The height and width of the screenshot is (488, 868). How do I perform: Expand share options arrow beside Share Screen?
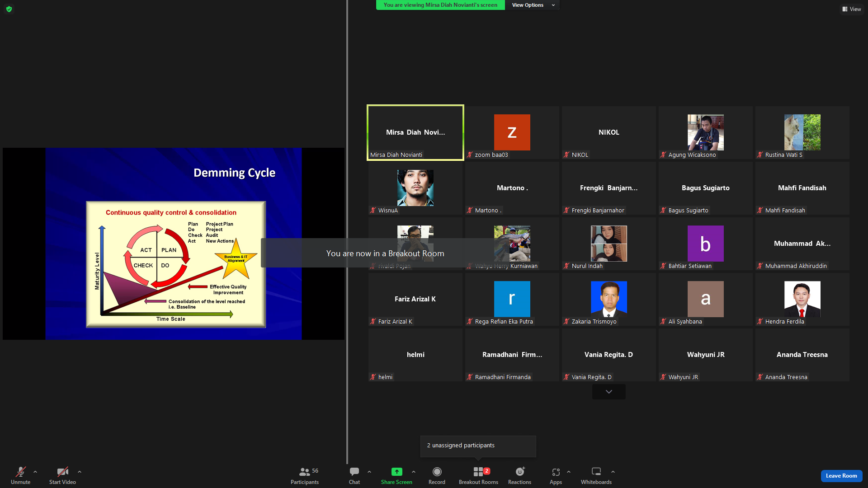[414, 472]
